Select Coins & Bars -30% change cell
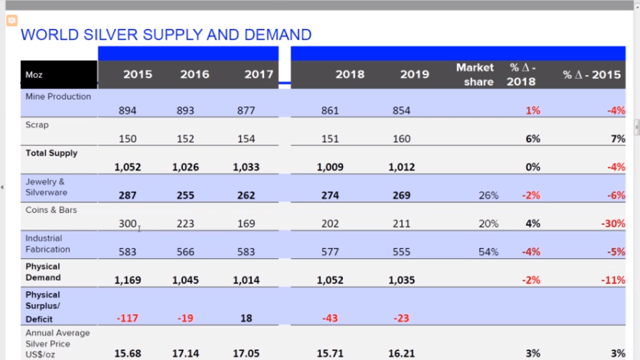 [x=613, y=224]
